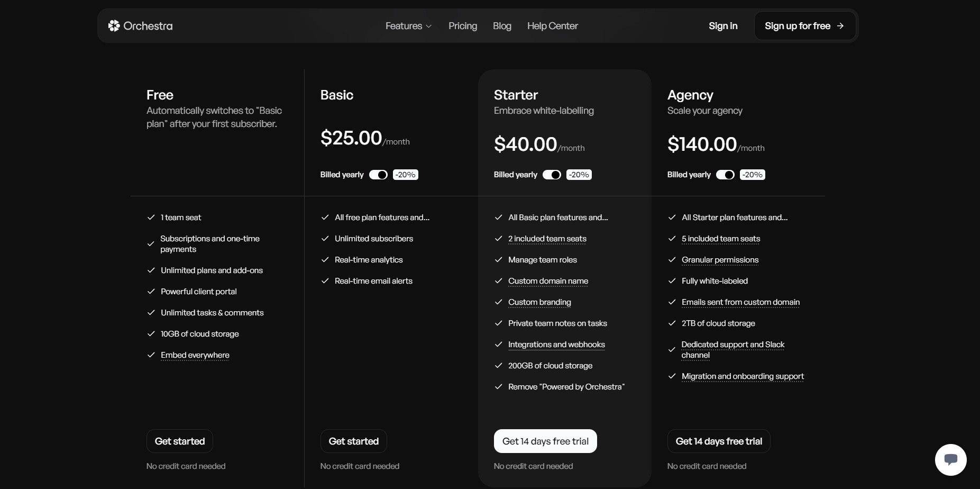The image size is (980, 489).
Task: Click the arrow in Sign up for free
Action: pyautogui.click(x=840, y=26)
